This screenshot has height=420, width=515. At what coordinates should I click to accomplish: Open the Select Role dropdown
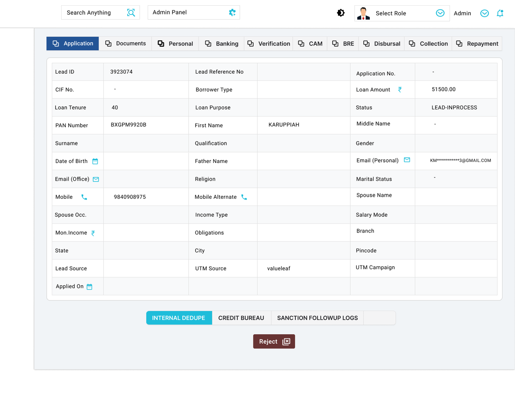[x=440, y=13]
